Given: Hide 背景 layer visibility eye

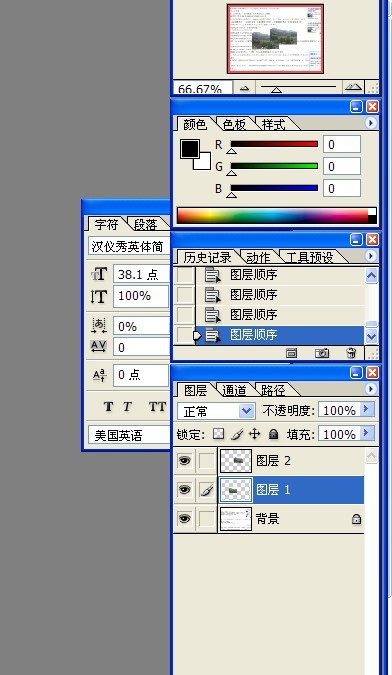Looking at the screenshot, I should [x=185, y=519].
